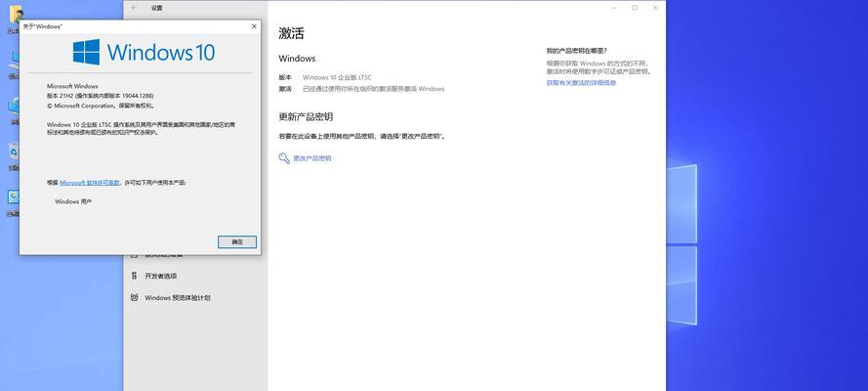This screenshot has width=868, height=391.
Task: Click the "激活" page heading
Action: click(x=291, y=33)
